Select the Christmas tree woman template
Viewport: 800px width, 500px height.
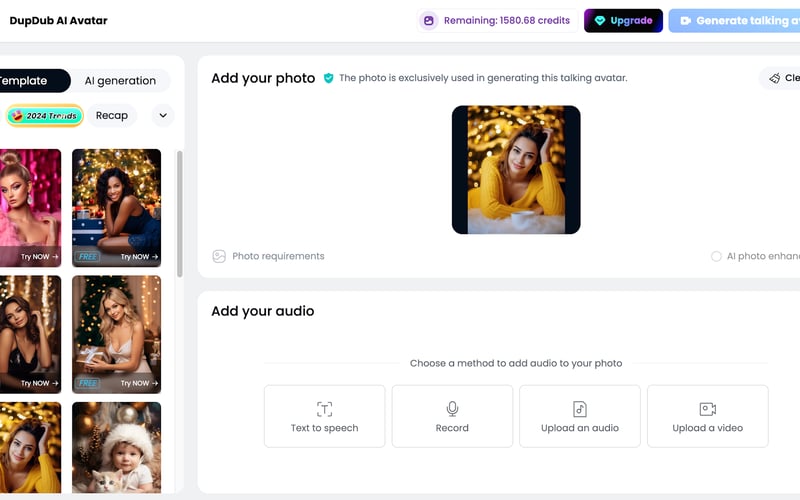(x=116, y=208)
